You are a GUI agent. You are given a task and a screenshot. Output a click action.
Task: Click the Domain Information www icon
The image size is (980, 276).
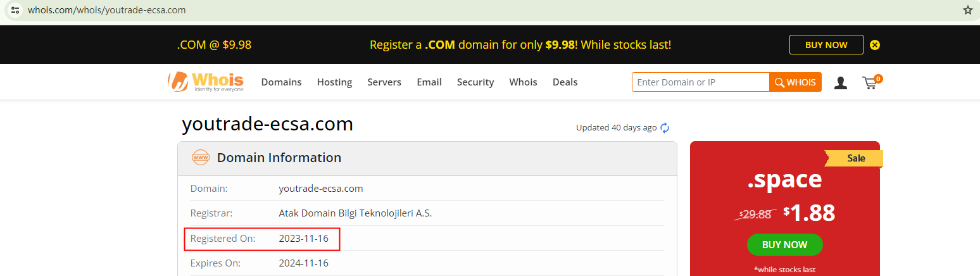201,158
